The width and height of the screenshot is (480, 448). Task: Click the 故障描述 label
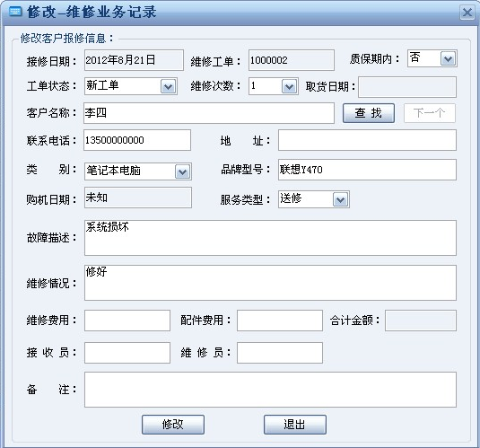coord(51,238)
